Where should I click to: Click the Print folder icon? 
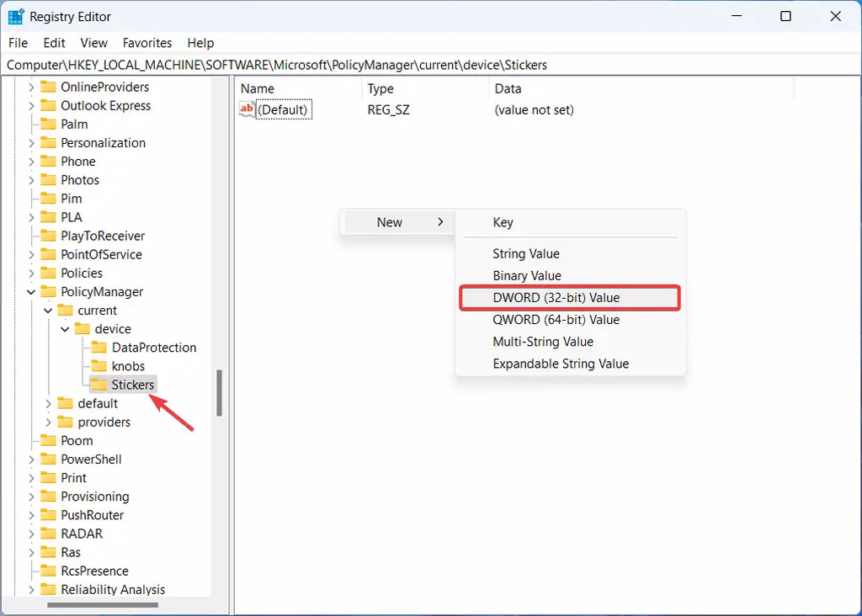pyautogui.click(x=48, y=478)
